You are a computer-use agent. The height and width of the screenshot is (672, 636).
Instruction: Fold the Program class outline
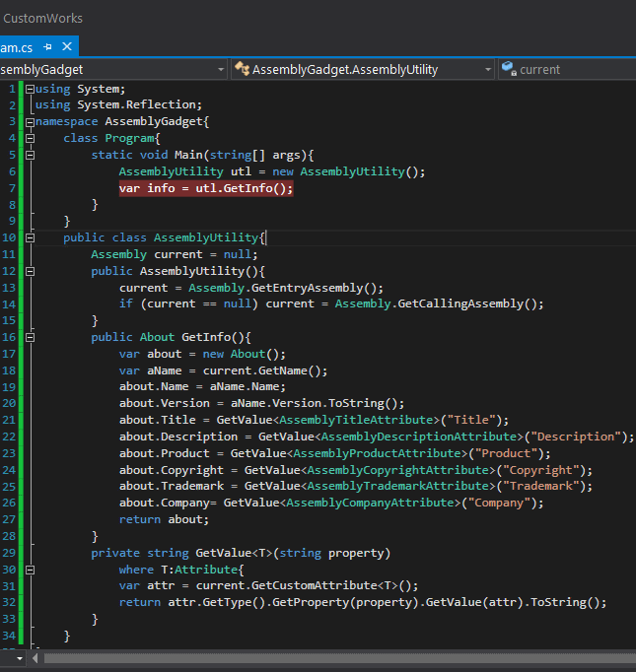click(x=30, y=138)
